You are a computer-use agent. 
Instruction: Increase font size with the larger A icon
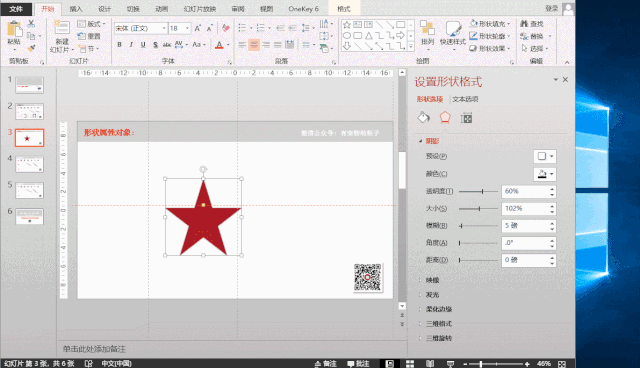coord(198,28)
